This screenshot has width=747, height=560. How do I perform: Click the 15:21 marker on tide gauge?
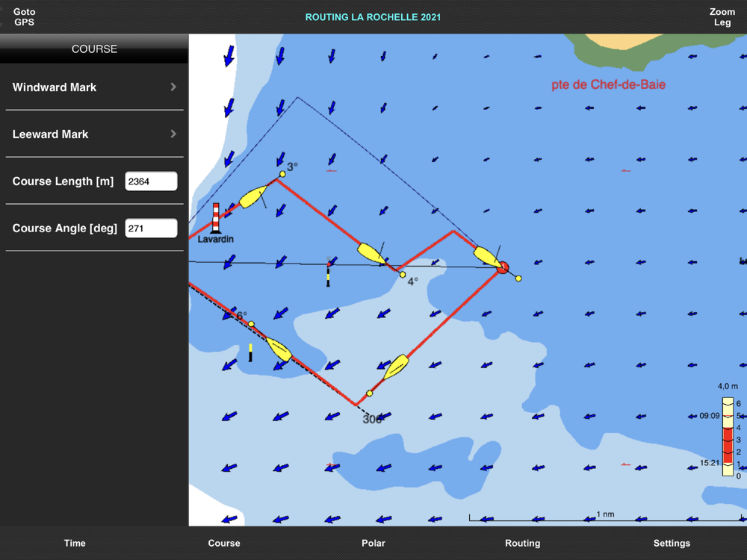[x=710, y=462]
